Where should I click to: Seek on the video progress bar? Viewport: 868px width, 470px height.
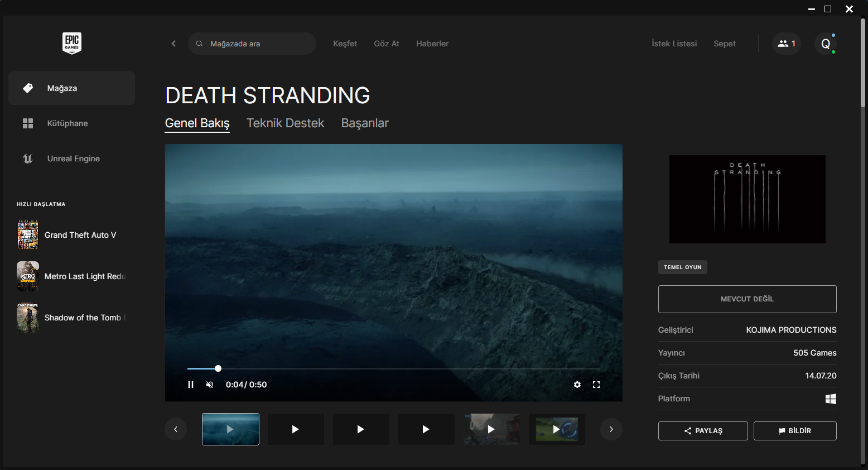click(393, 368)
